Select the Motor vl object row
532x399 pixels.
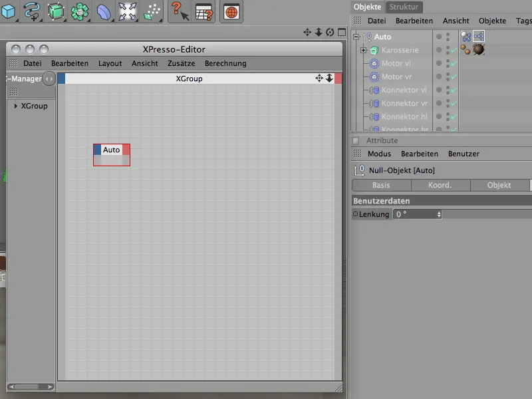(x=396, y=63)
